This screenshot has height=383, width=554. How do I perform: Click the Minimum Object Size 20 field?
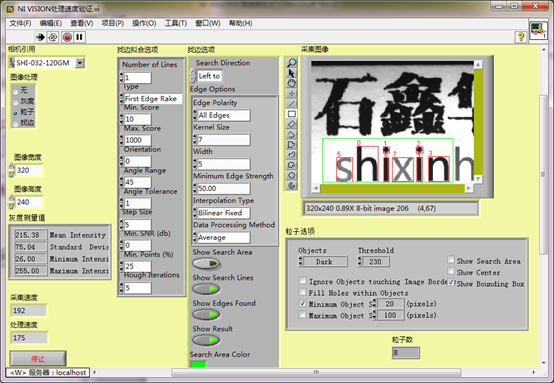[390, 304]
